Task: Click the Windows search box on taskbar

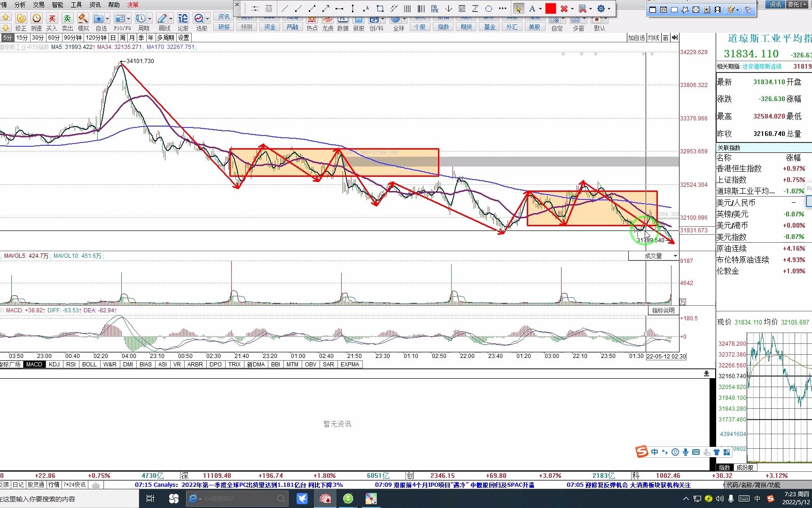Action: tap(70, 499)
